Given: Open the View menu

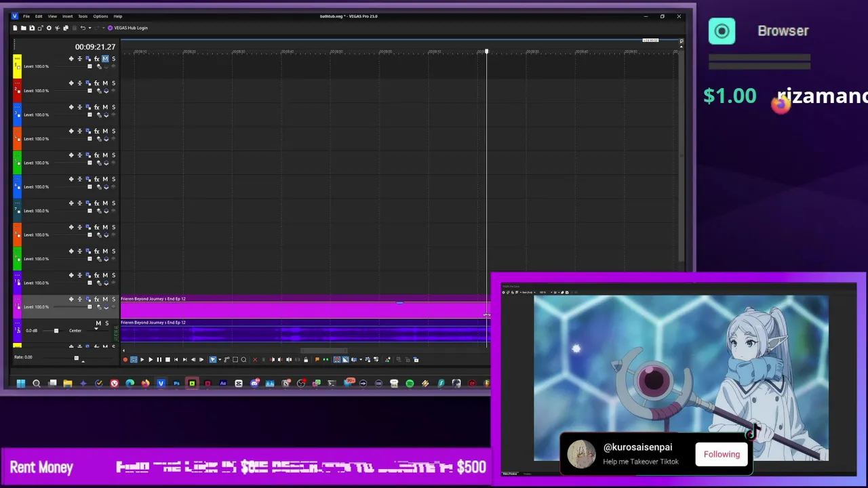Looking at the screenshot, I should pos(52,16).
